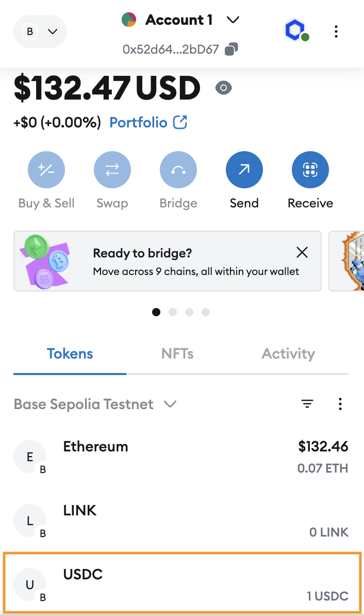This screenshot has height=616, width=364.
Task: Copy the account address icon
Action: coord(232,50)
